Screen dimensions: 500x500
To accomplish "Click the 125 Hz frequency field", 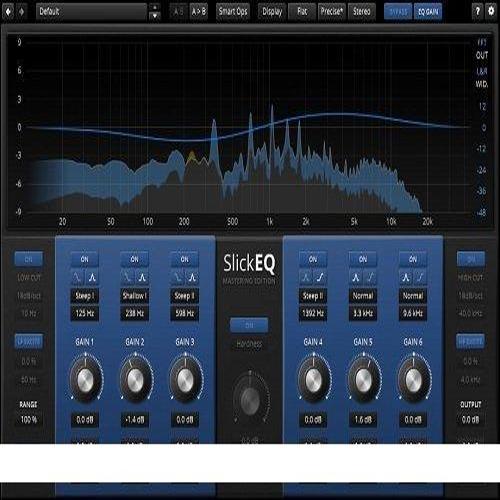I will pos(85,313).
